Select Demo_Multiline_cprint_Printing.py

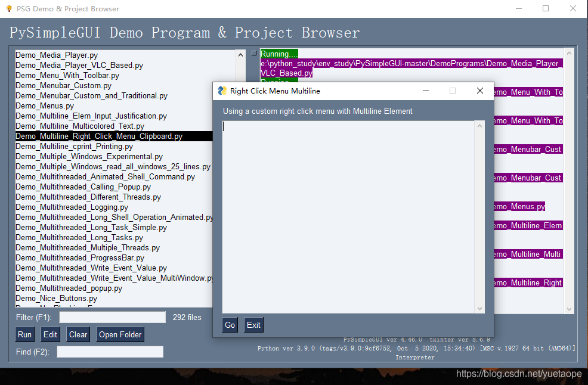pos(75,146)
